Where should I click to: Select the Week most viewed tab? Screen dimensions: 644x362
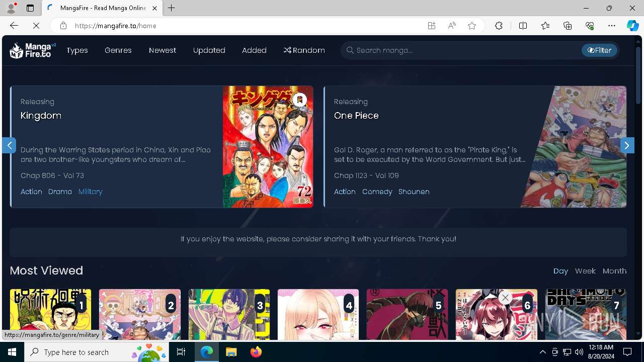point(585,271)
